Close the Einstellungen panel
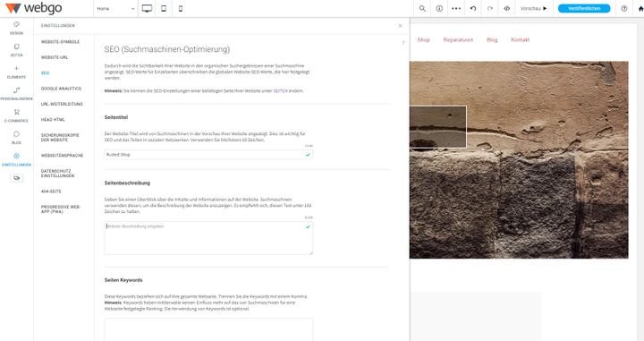The width and height of the screenshot is (644, 341). 400,25
